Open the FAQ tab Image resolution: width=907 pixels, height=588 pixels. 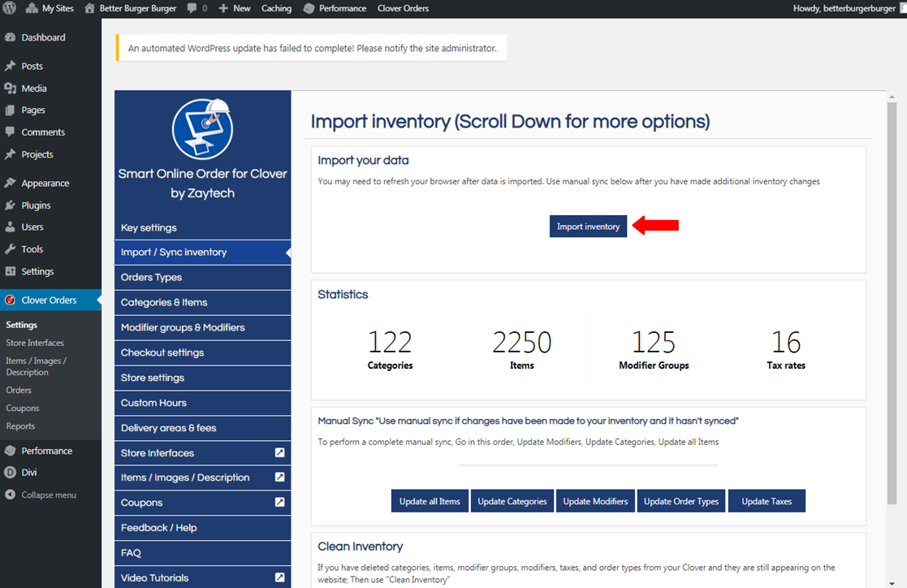[x=202, y=553]
